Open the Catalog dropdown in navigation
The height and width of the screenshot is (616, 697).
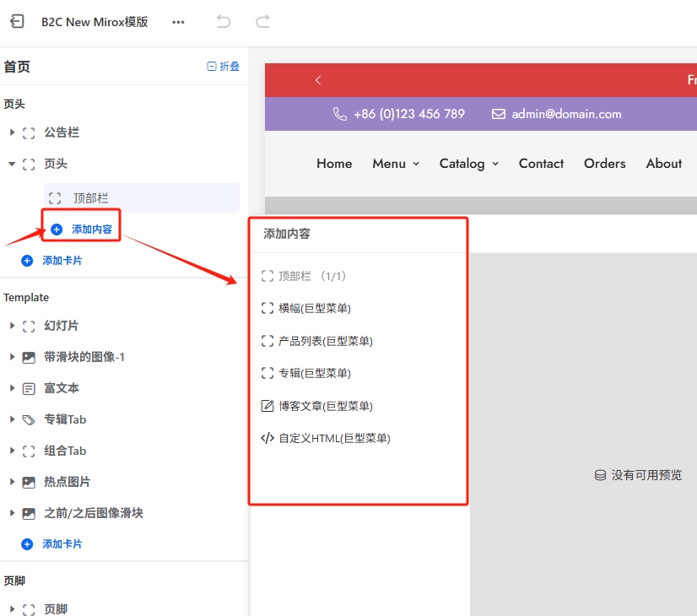468,164
